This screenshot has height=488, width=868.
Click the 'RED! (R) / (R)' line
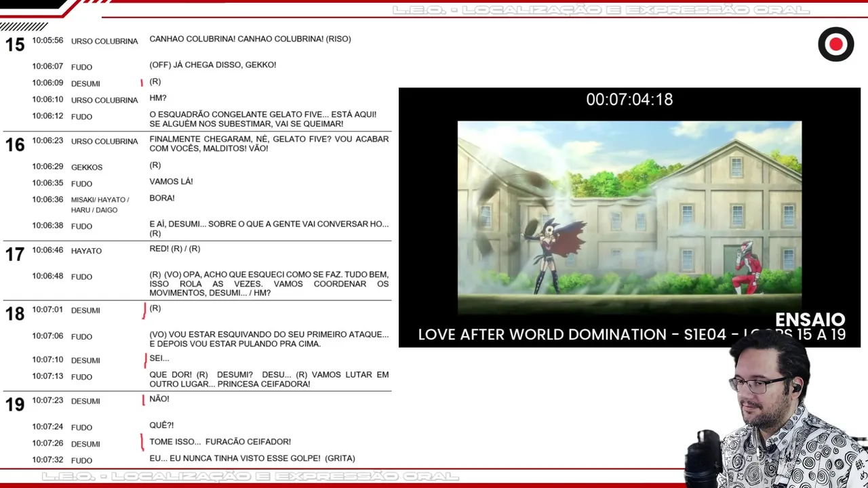tap(175, 249)
